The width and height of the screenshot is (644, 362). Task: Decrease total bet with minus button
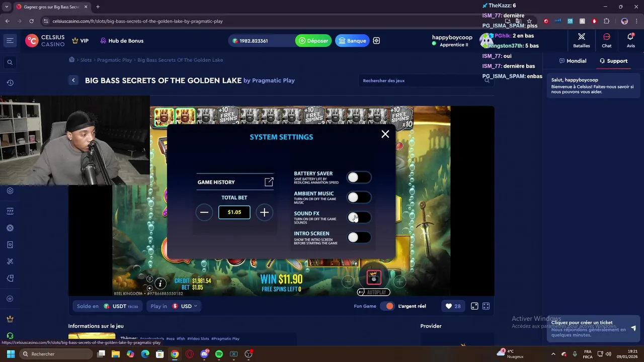pyautogui.click(x=204, y=212)
